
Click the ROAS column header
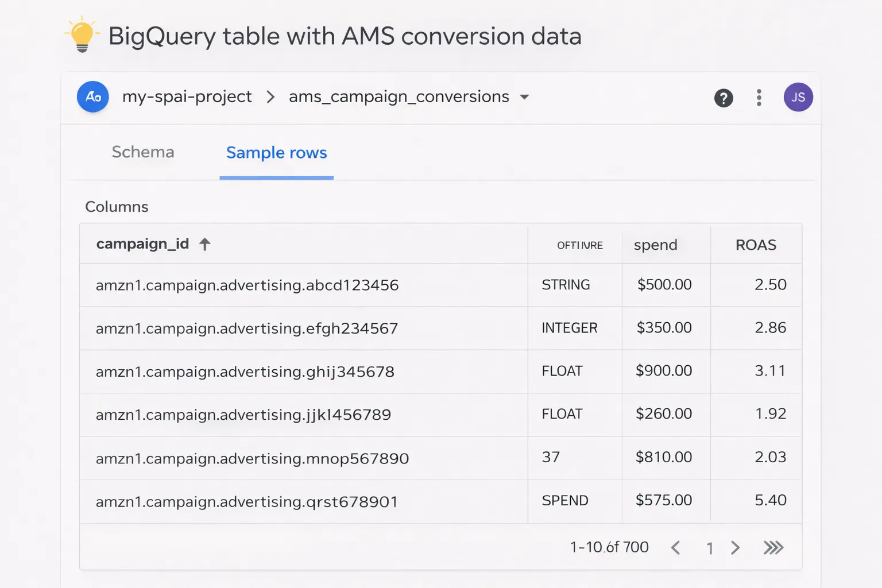(x=756, y=245)
